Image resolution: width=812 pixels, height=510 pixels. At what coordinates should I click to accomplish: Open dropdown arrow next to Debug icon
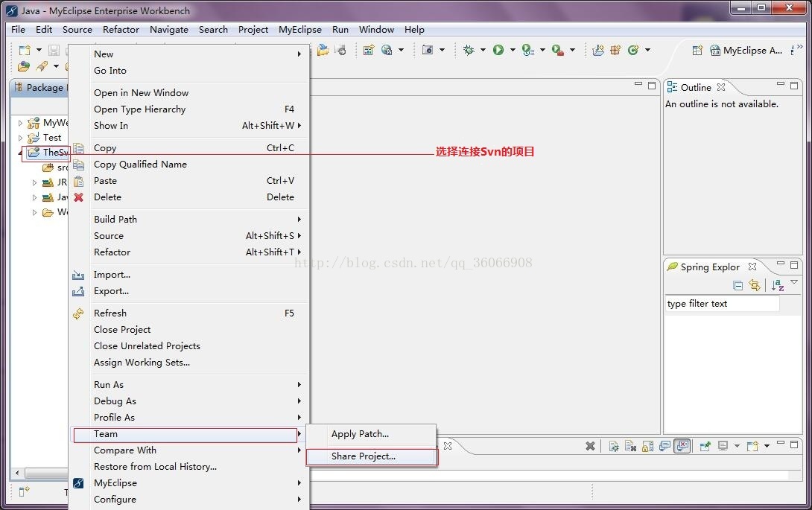pyautogui.click(x=483, y=50)
